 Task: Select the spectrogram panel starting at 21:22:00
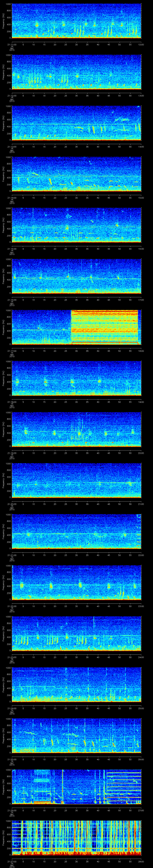[x=76, y=582]
